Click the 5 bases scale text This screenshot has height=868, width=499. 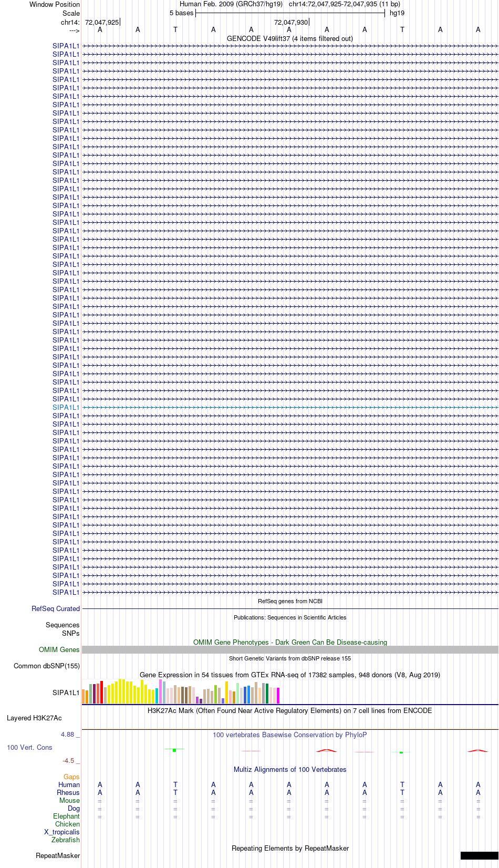coord(181,13)
